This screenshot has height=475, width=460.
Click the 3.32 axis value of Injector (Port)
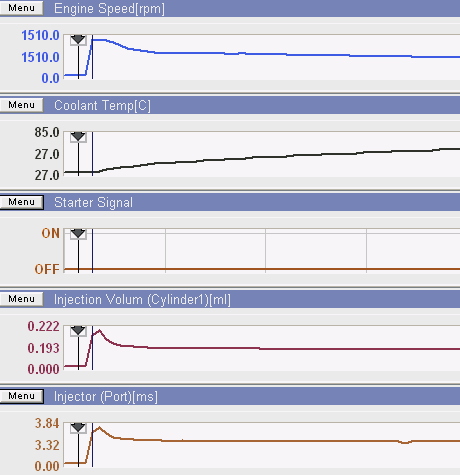pyautogui.click(x=47, y=445)
